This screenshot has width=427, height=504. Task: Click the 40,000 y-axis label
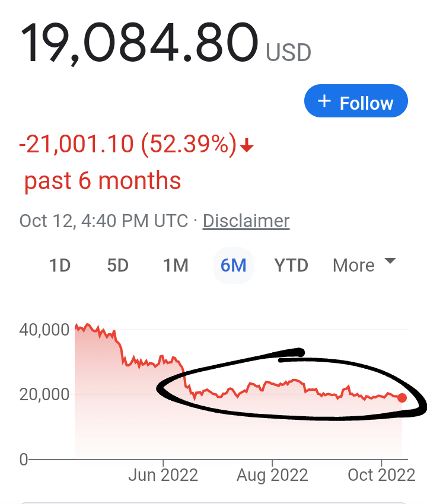(44, 330)
